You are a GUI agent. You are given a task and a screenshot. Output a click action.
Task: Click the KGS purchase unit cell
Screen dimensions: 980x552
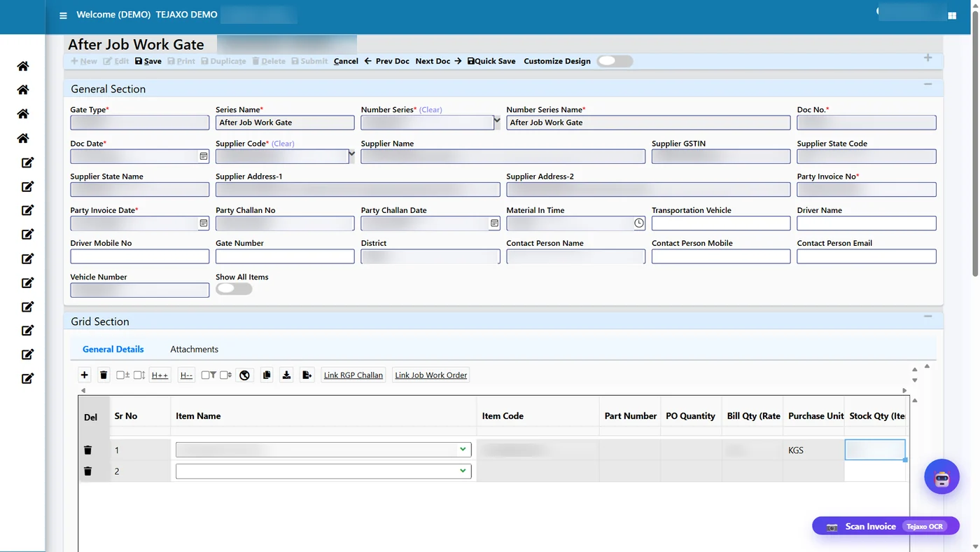pyautogui.click(x=813, y=450)
